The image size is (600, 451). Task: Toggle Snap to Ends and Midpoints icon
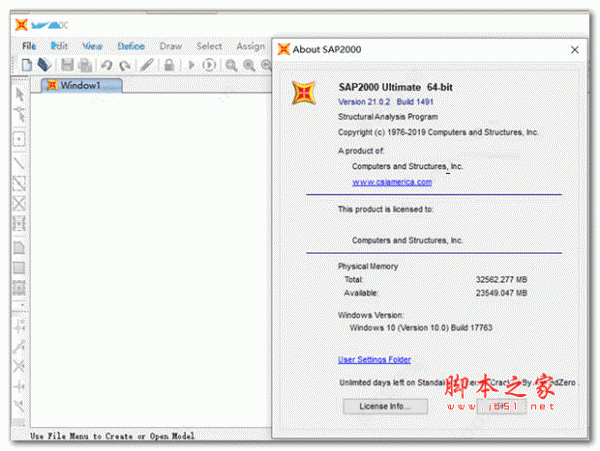point(19,347)
